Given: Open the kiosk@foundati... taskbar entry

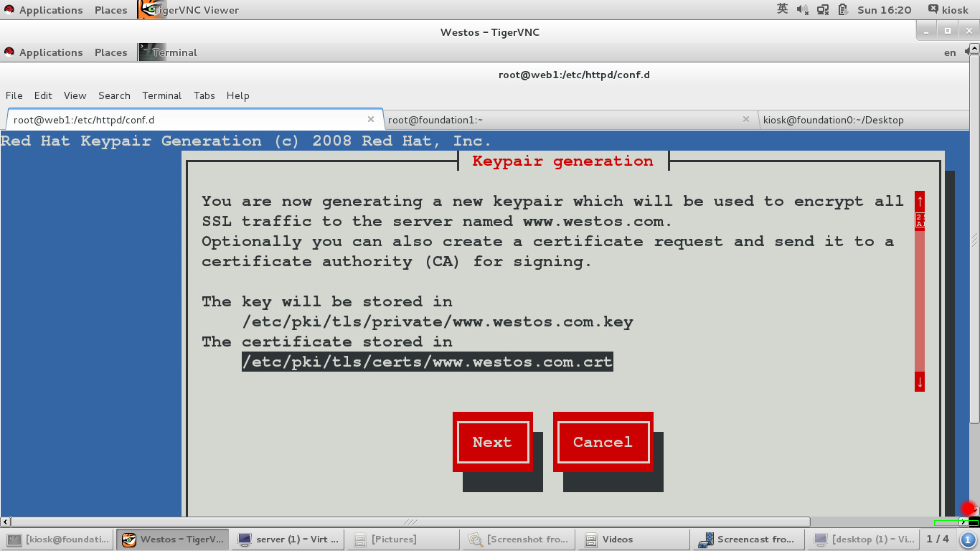Looking at the screenshot, I should (59, 540).
